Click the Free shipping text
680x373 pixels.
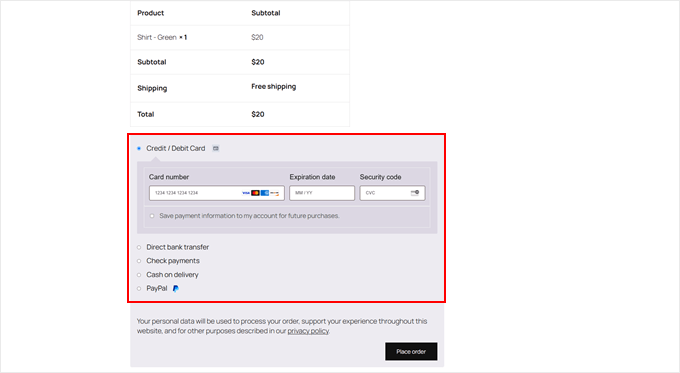point(274,86)
